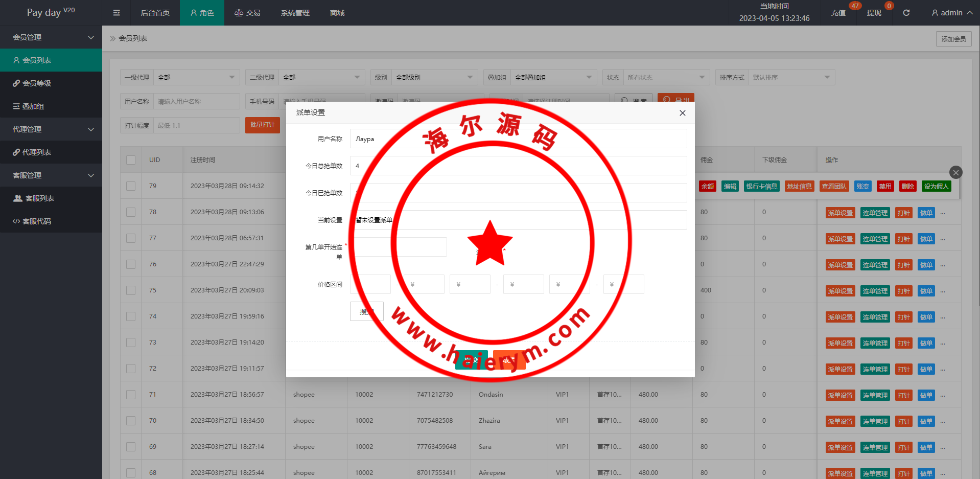Open 会员等级 in the sidebar
The width and height of the screenshot is (980, 479).
point(51,83)
